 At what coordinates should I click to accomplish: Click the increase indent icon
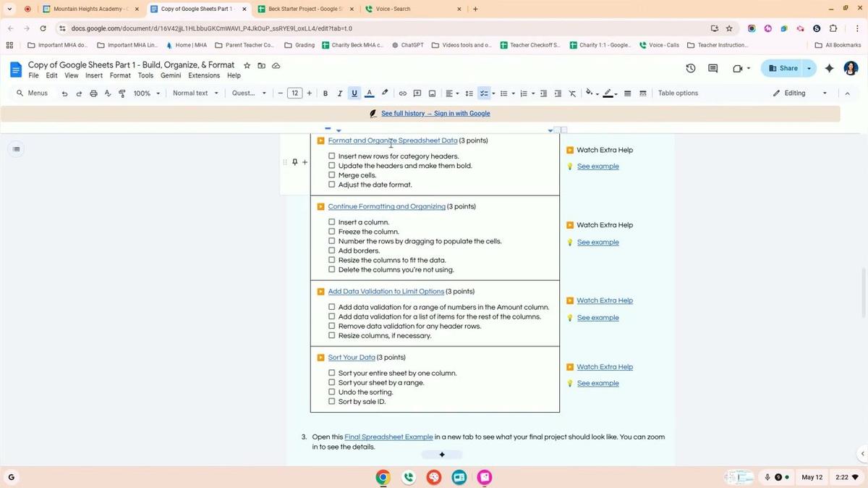(558, 93)
